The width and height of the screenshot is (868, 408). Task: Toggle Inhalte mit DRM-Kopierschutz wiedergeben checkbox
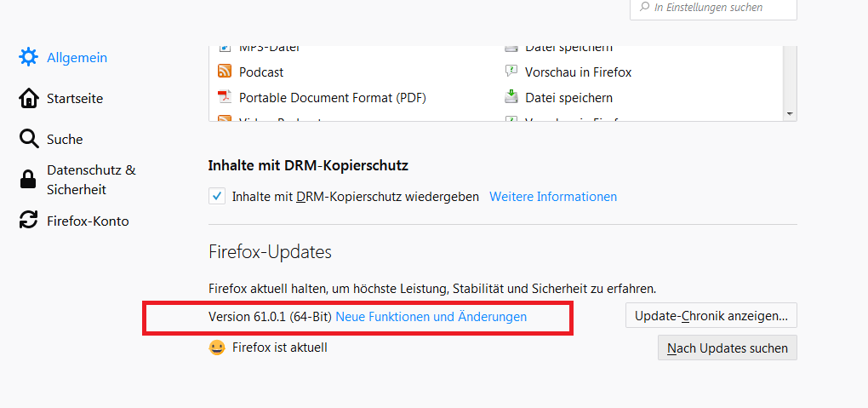click(217, 196)
